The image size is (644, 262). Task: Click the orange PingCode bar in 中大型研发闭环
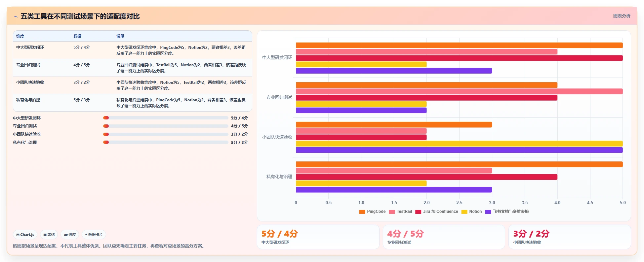pos(459,46)
